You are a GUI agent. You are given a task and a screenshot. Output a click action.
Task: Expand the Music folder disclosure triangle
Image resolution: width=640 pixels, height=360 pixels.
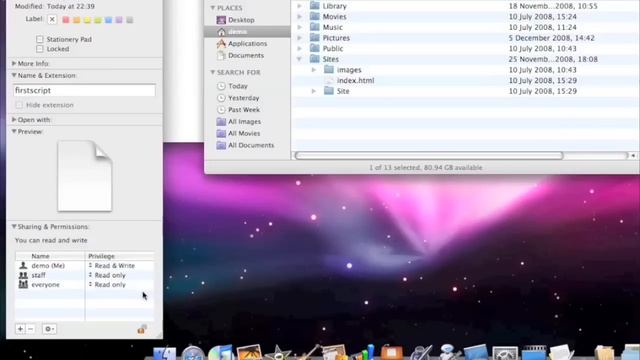point(300,27)
